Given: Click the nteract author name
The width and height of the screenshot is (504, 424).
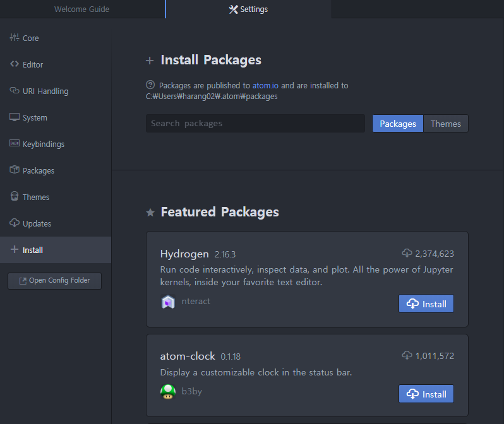Looking at the screenshot, I should click(x=196, y=301).
